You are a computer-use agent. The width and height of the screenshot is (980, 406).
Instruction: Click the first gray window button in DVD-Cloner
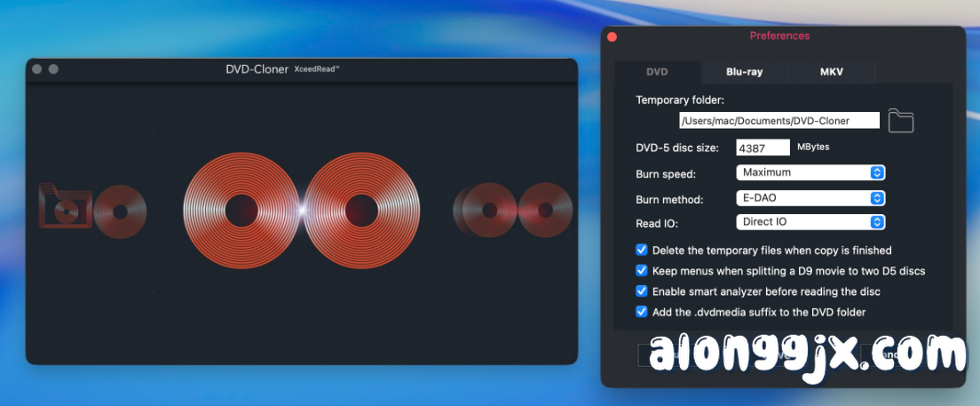click(37, 68)
